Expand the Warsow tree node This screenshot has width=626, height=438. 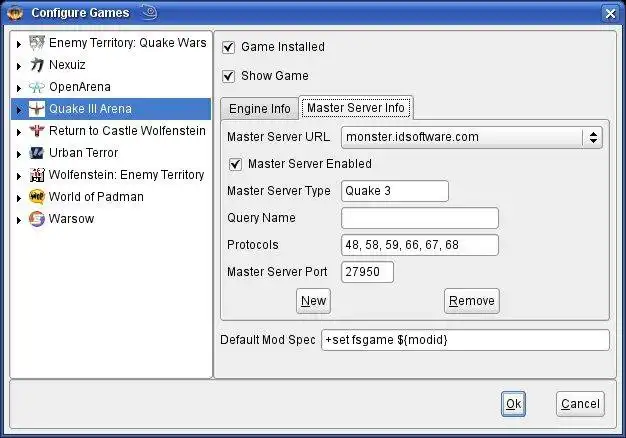pos(19,220)
